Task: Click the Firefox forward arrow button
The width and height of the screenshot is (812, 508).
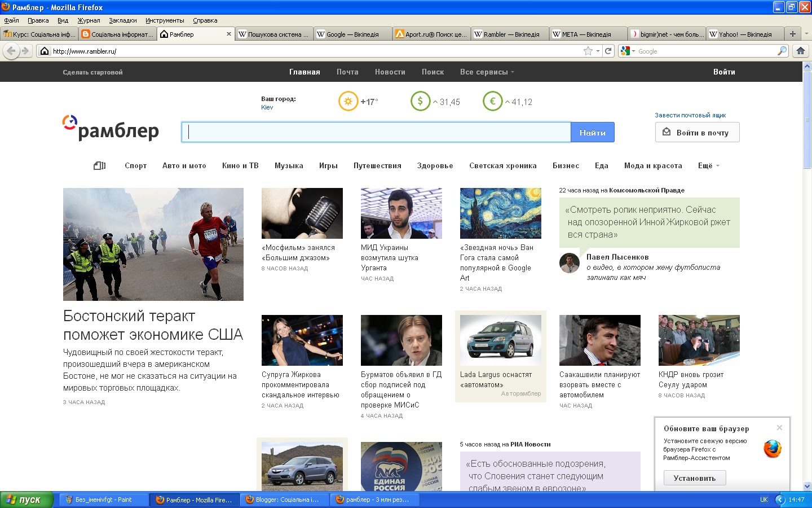Action: point(25,51)
